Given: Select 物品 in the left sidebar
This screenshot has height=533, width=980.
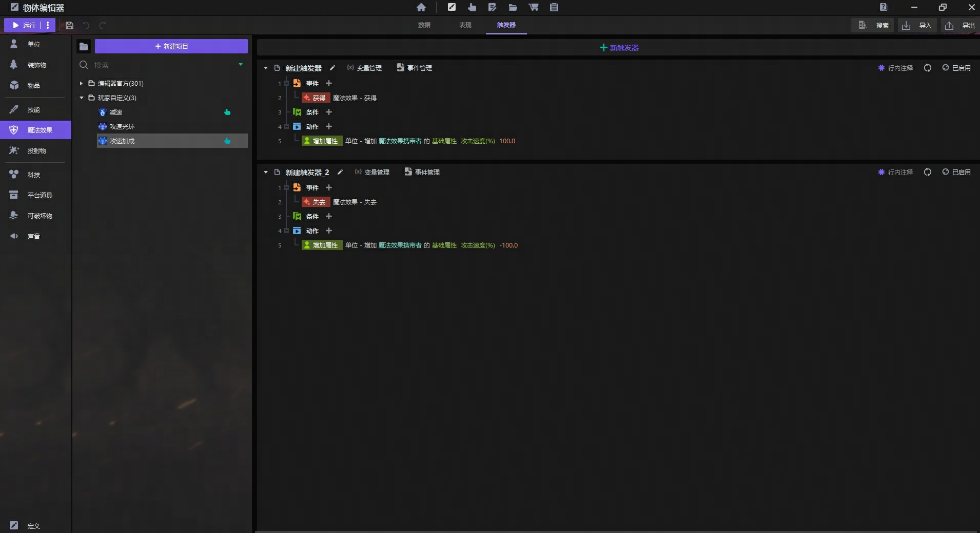Looking at the screenshot, I should (x=35, y=86).
